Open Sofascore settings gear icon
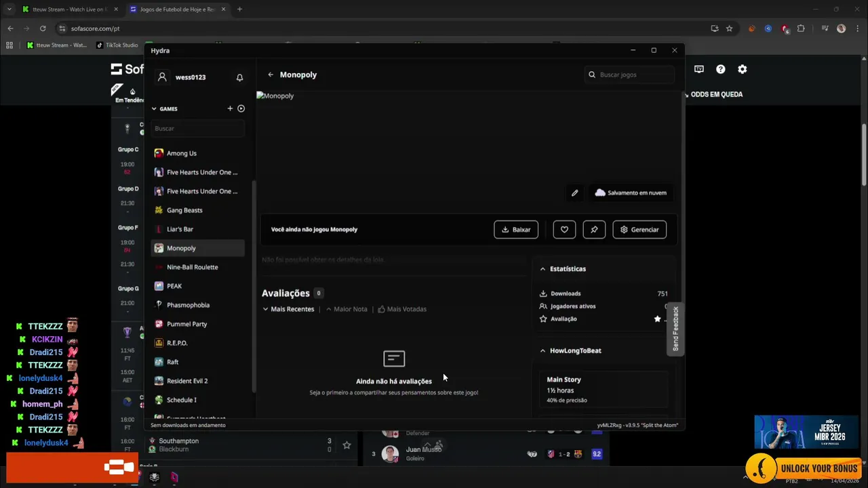The height and width of the screenshot is (488, 868). 743,69
